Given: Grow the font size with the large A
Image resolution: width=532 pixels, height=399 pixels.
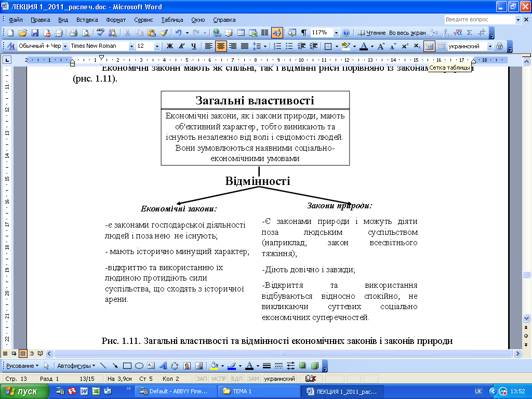Looking at the screenshot, I should 381,46.
